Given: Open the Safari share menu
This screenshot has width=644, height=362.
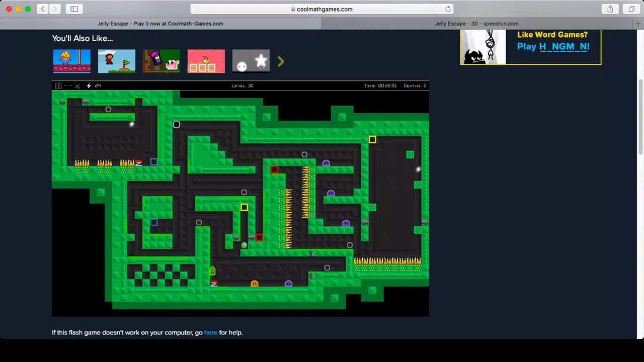Looking at the screenshot, I should coord(610,9).
